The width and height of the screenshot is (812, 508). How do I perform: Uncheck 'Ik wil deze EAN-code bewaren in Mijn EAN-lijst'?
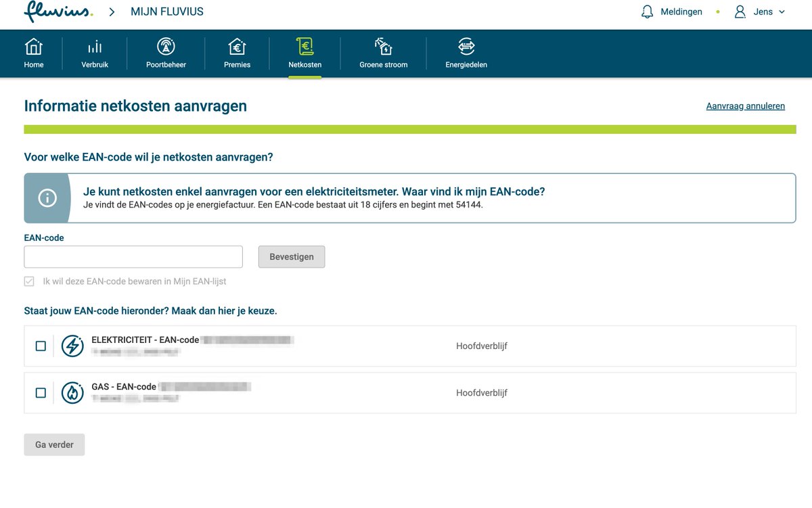[28, 281]
